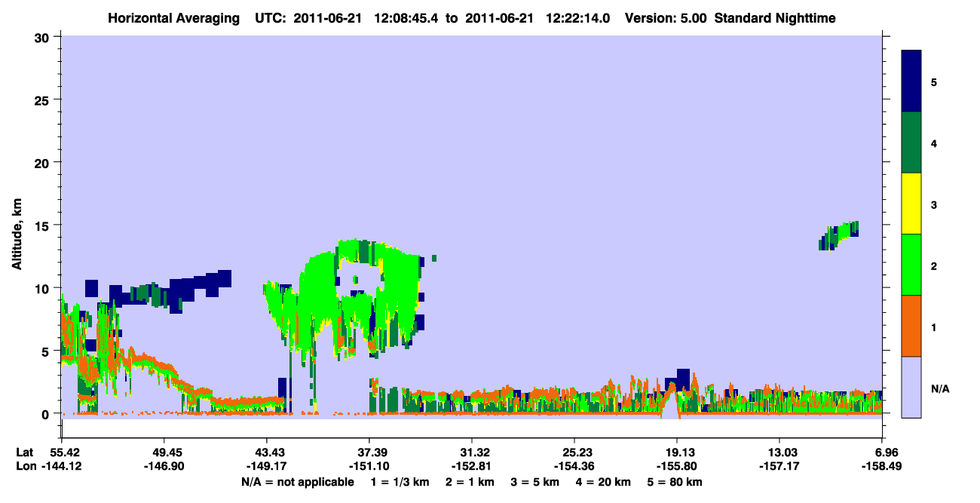The width and height of the screenshot is (980, 503).
Task: Click the 'Lat' row label
Action: [x=25, y=452]
